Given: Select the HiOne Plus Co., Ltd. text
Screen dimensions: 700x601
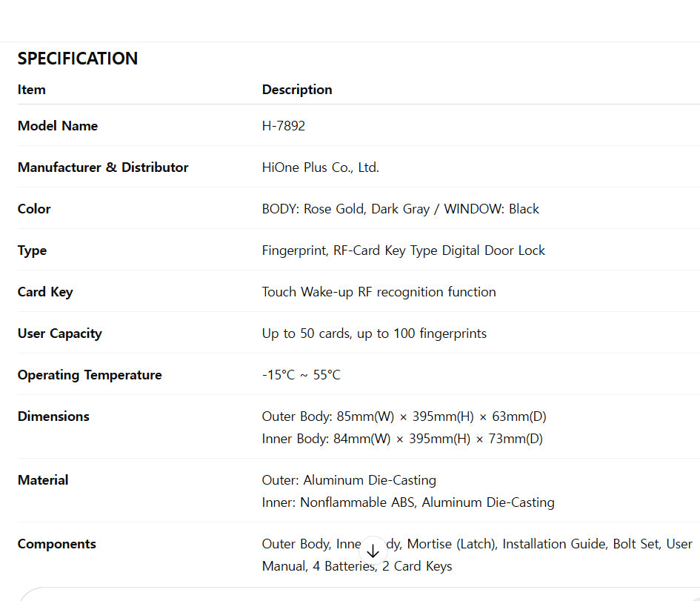Looking at the screenshot, I should click(321, 167).
